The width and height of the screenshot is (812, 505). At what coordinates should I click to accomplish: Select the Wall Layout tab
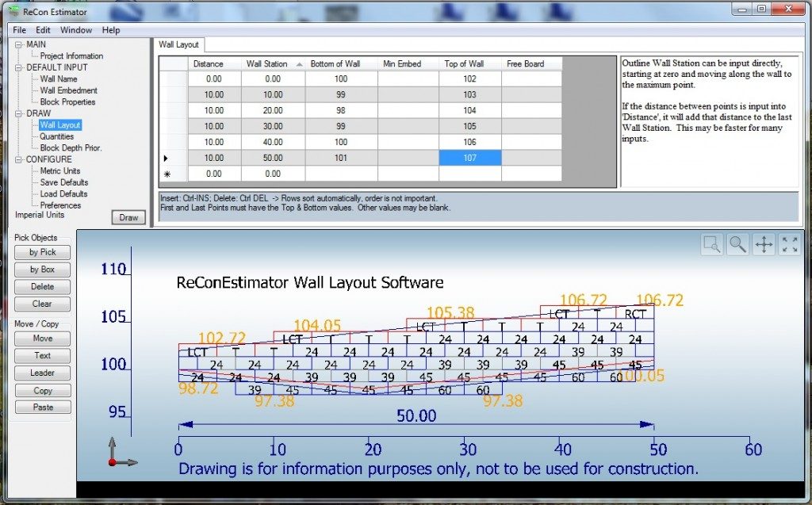[178, 44]
